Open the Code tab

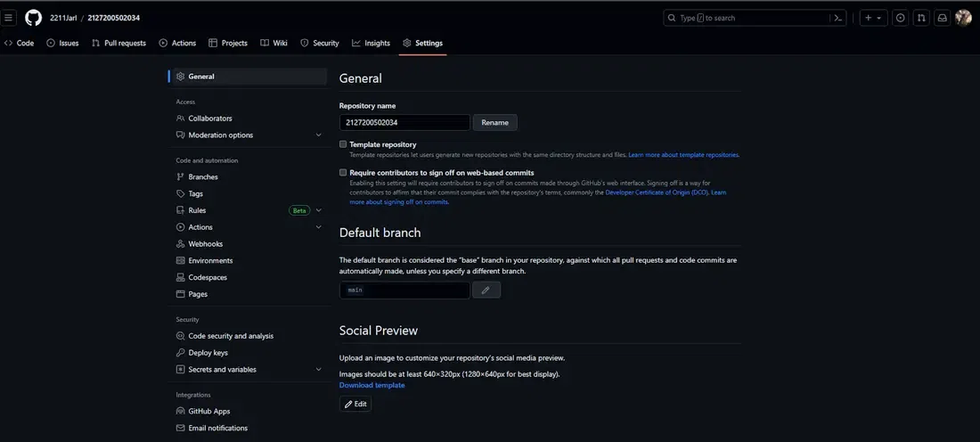19,43
